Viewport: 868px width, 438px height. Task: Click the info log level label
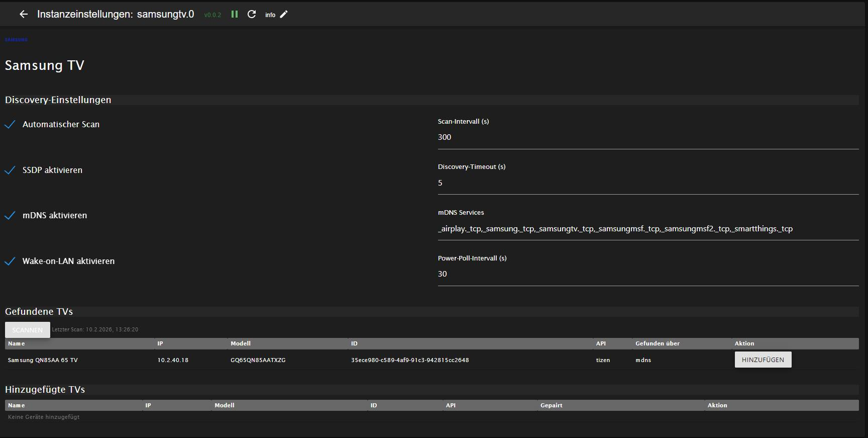270,15
